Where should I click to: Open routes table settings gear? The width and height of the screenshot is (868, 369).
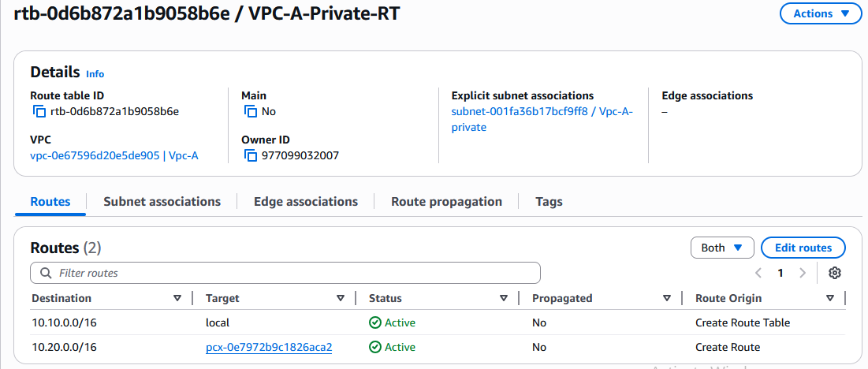point(835,273)
